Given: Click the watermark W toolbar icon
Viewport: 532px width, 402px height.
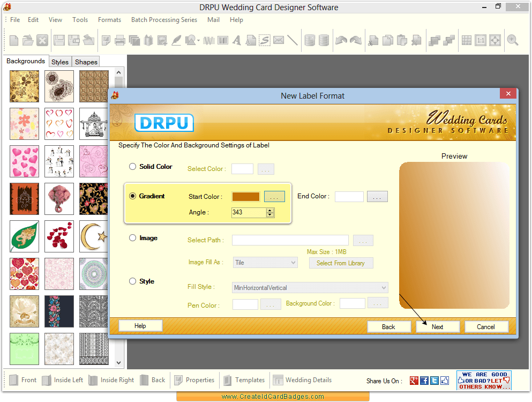Looking at the screenshot, I should pyautogui.click(x=208, y=41).
